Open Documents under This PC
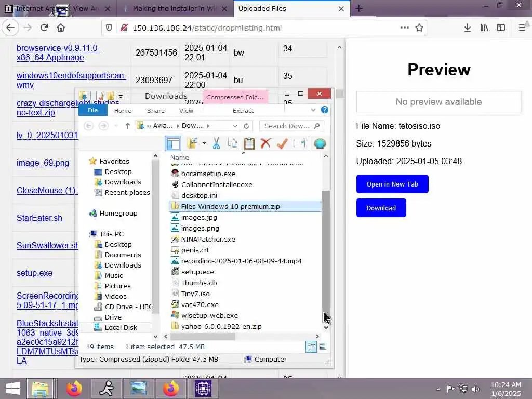The width and height of the screenshot is (532, 399). (123, 255)
